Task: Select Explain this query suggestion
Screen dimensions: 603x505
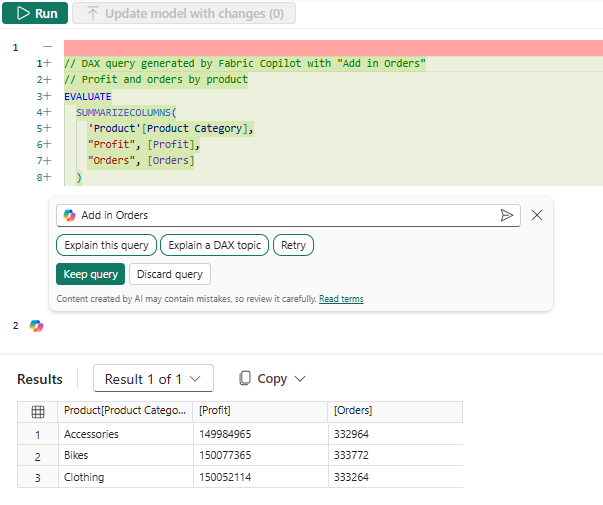Action: pyautogui.click(x=106, y=245)
